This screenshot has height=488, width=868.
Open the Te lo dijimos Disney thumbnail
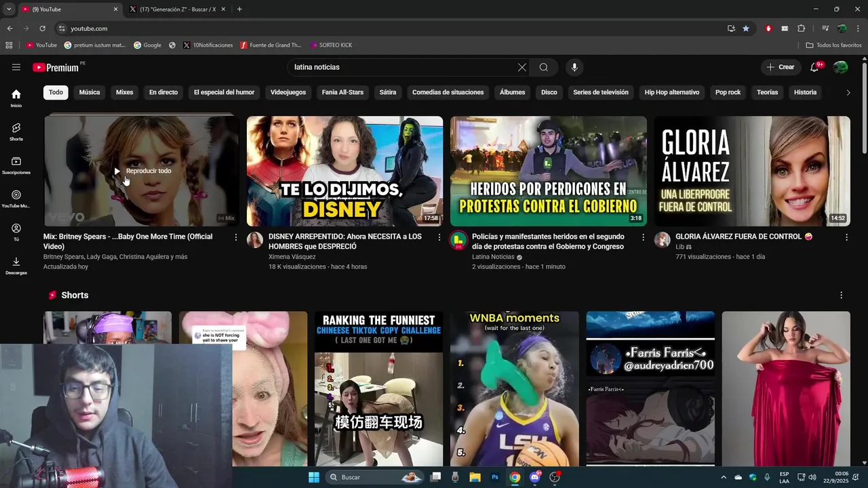pyautogui.click(x=344, y=171)
